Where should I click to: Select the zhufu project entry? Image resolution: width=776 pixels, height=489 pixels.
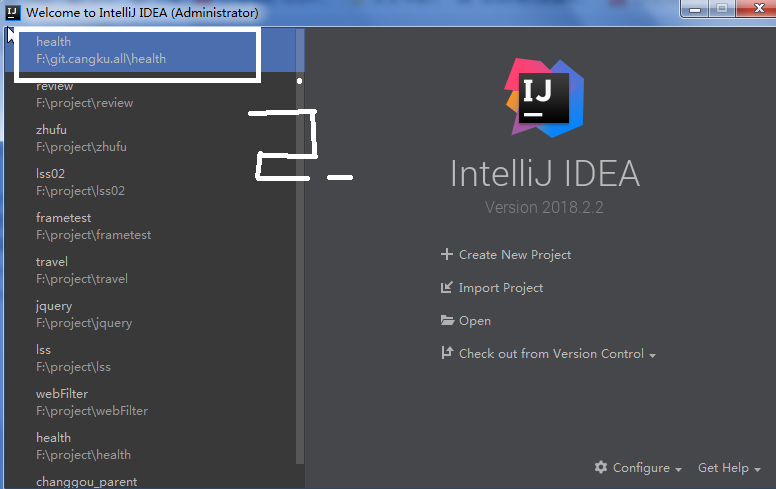click(150, 138)
